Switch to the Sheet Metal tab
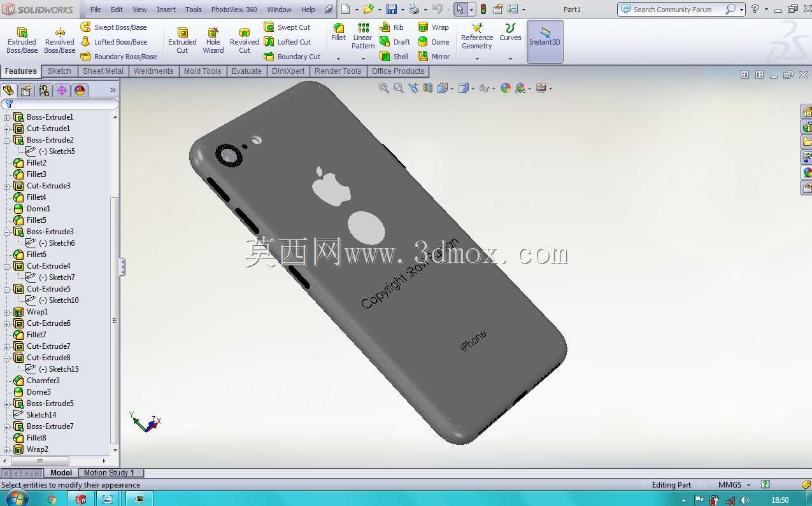The image size is (812, 506). point(103,71)
